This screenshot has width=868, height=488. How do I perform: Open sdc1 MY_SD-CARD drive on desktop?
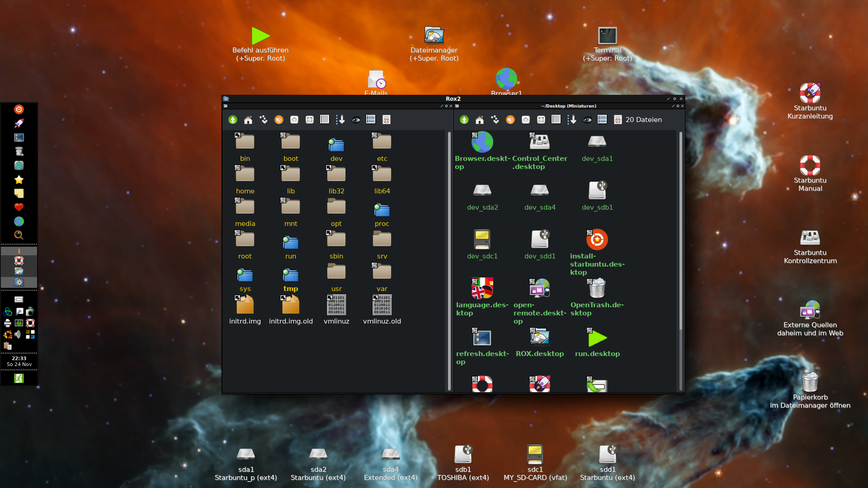click(535, 463)
